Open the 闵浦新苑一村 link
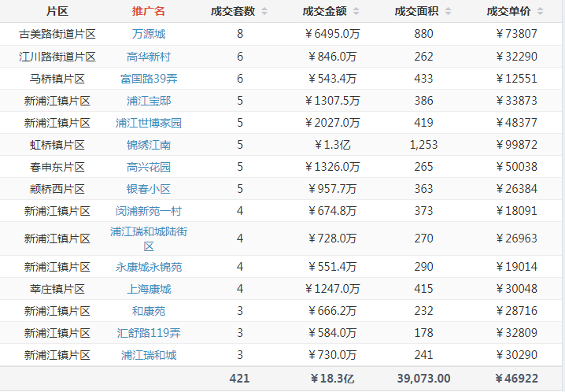565x392 pixels. 149,211
